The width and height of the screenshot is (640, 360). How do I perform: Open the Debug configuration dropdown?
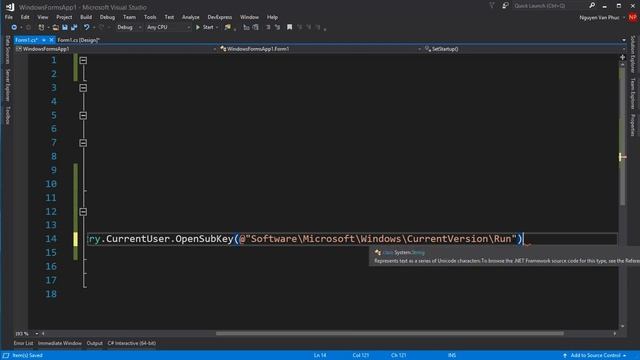click(x=129, y=27)
